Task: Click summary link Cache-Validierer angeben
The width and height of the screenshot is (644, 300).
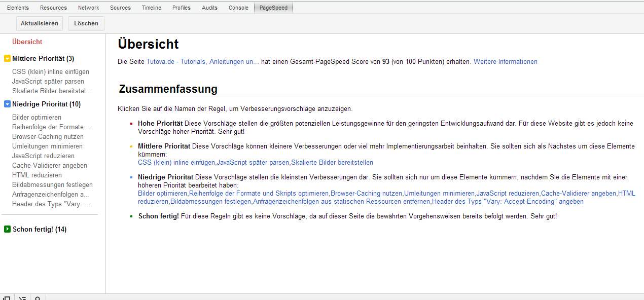Action: point(579,193)
